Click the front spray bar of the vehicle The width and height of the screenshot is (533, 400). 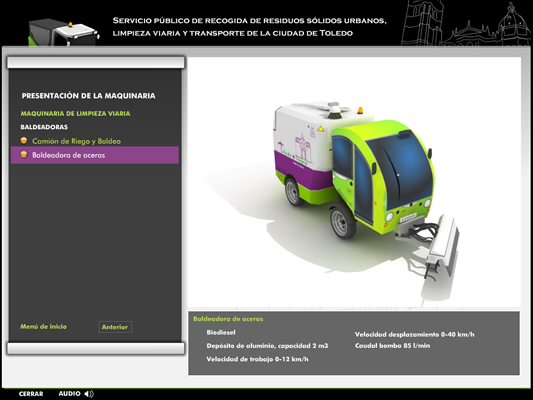click(x=442, y=246)
